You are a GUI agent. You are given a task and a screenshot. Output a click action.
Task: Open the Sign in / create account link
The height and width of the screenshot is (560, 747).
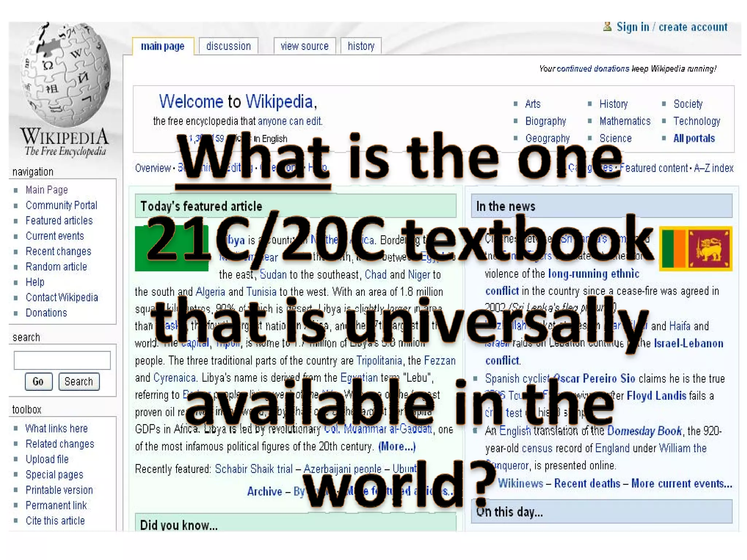pos(671,27)
